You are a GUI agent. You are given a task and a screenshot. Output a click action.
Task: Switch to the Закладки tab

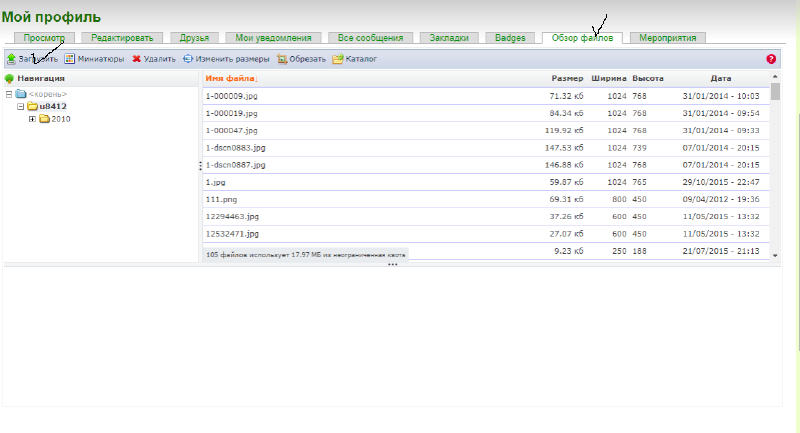point(449,38)
